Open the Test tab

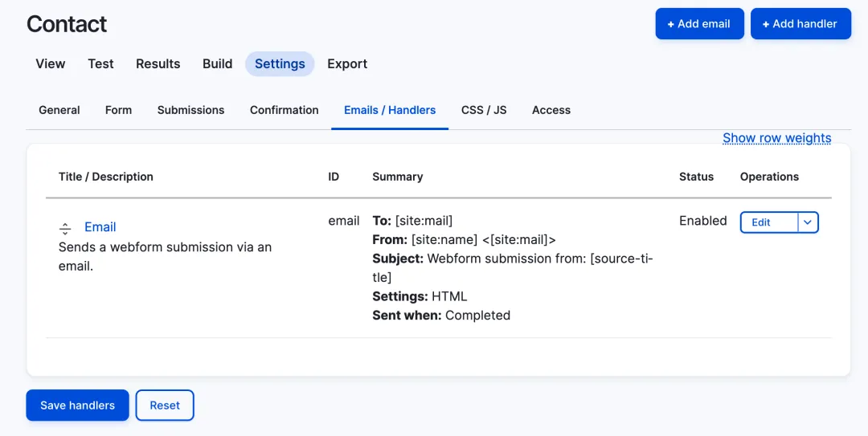pyautogui.click(x=100, y=63)
